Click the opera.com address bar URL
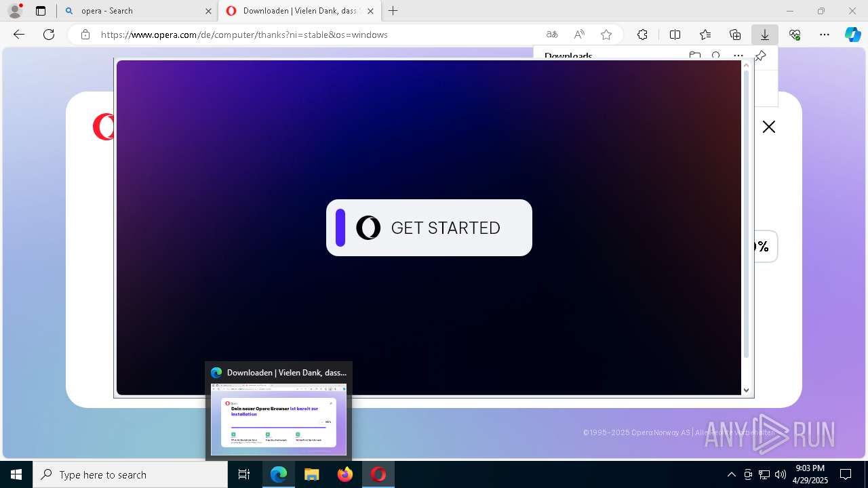This screenshot has height=488, width=868. click(244, 35)
